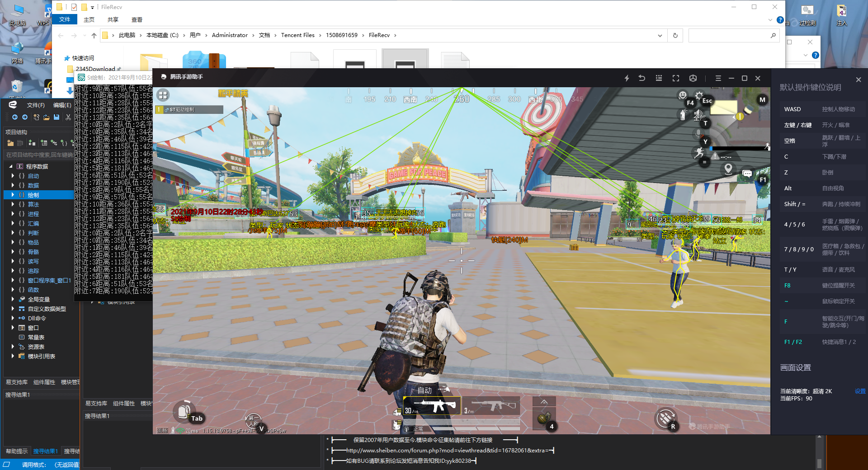Open the backpack inventory icon
868x470 pixels.
[184, 410]
